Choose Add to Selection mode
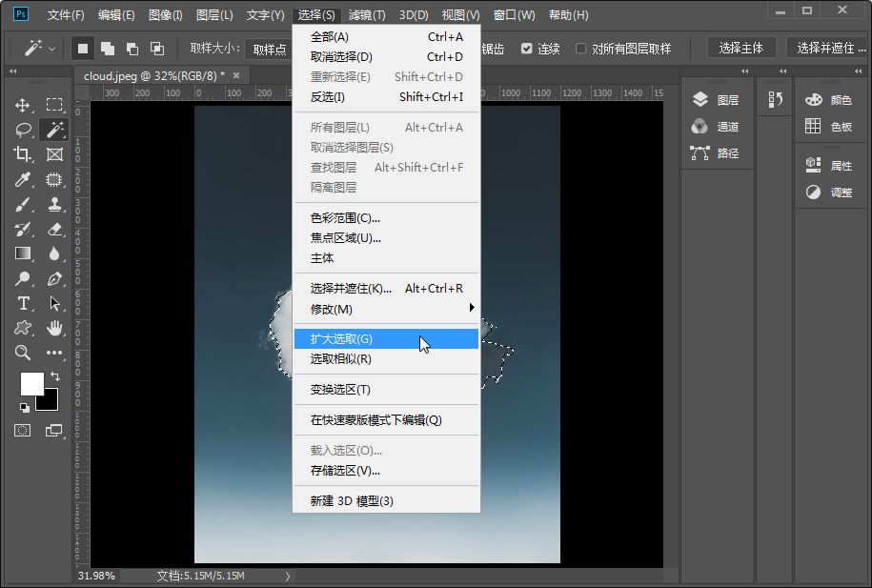This screenshot has width=872, height=588. tap(108, 49)
